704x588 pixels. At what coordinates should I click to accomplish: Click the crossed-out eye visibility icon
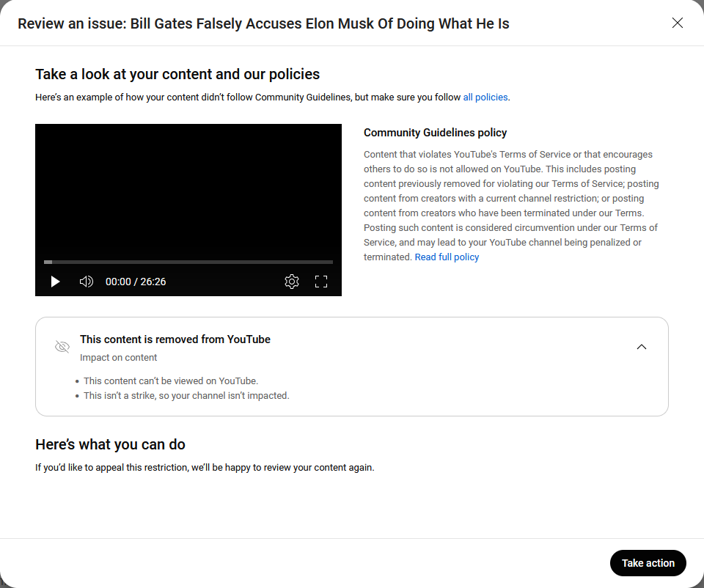[x=62, y=347]
